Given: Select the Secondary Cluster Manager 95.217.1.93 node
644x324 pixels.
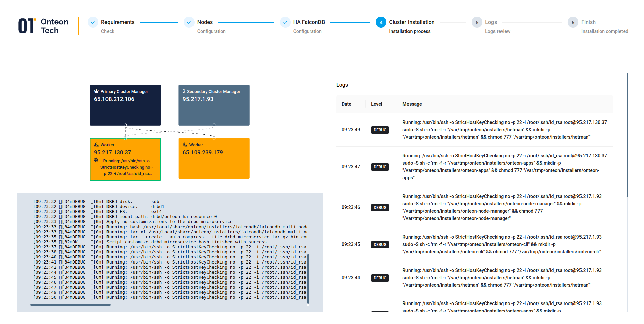Looking at the screenshot, I should (214, 105).
